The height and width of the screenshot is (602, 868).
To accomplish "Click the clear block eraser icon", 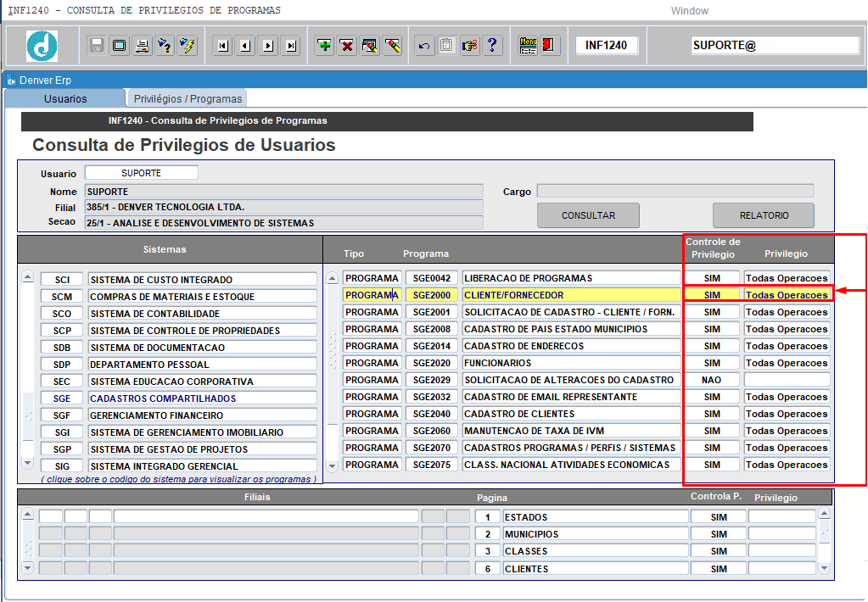I will [370, 46].
